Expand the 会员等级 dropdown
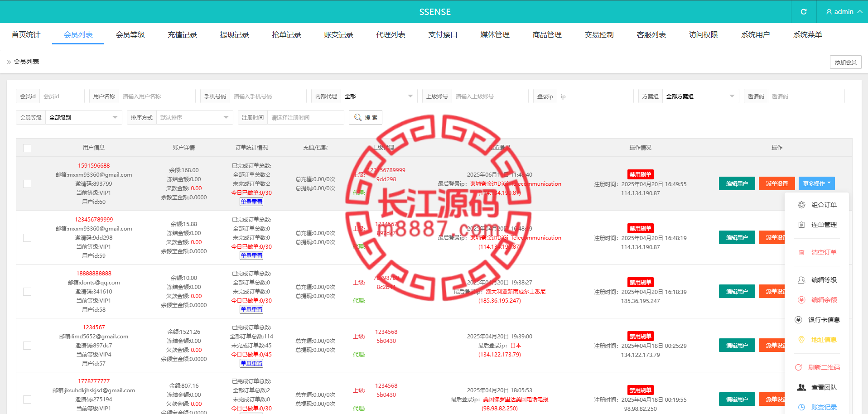This screenshot has height=414, width=868. tap(83, 117)
